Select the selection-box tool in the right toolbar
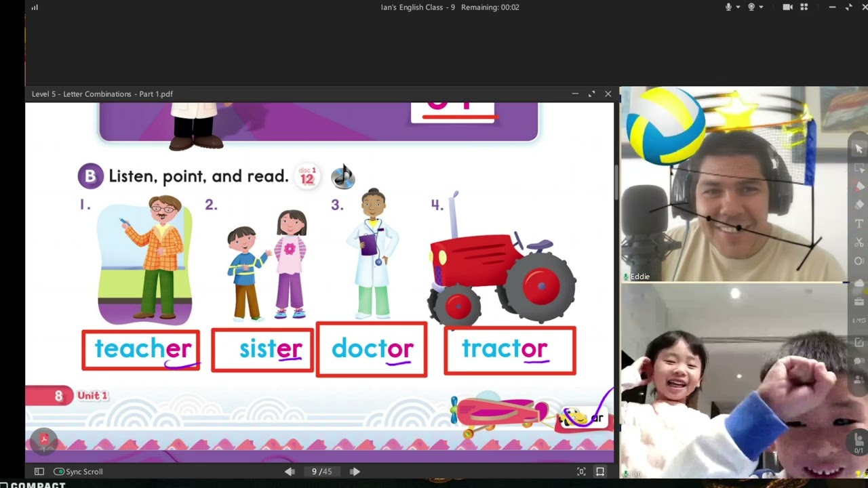Image resolution: width=868 pixels, height=488 pixels. coord(859,167)
